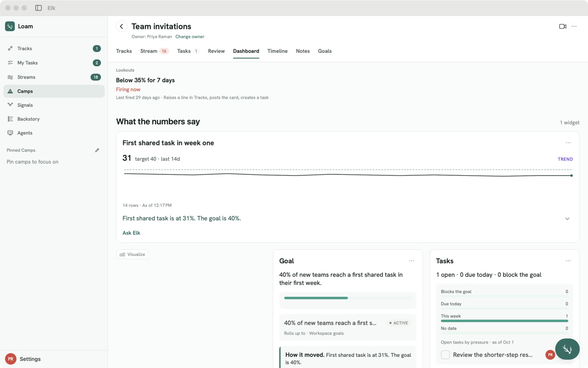This screenshot has width=588, height=368.
Task: Click the Signals icon in sidebar
Action: pyautogui.click(x=10, y=105)
